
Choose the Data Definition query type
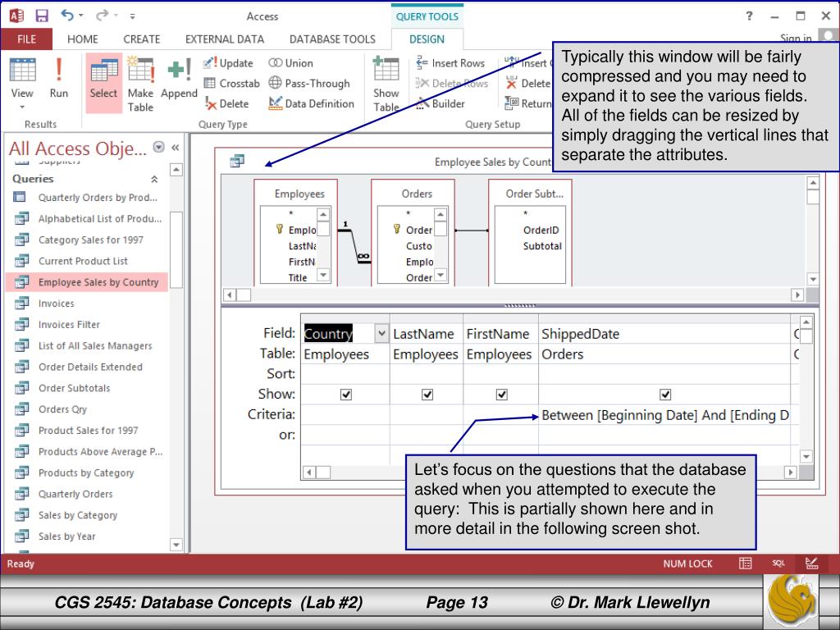pyautogui.click(x=311, y=103)
